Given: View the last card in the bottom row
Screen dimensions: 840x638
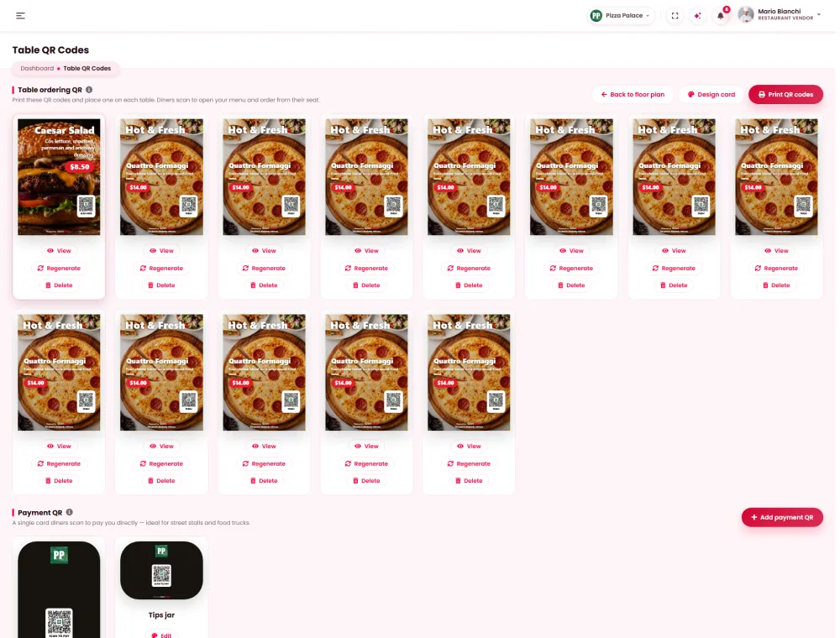Looking at the screenshot, I should pyautogui.click(x=469, y=446).
